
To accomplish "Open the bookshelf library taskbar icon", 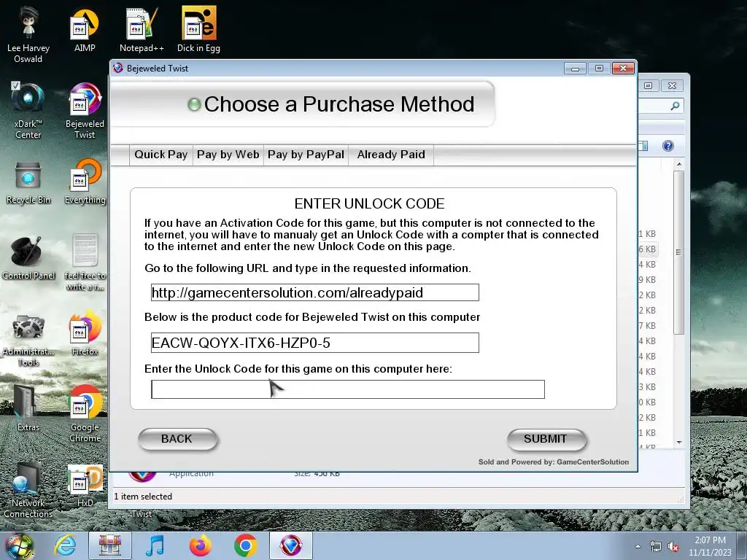I will click(110, 545).
